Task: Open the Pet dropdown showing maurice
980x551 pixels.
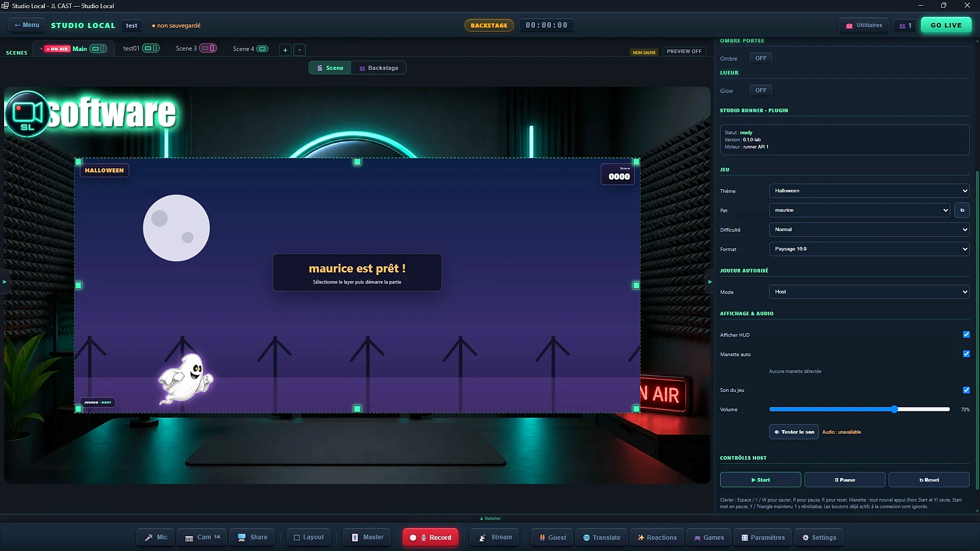Action: coord(859,210)
